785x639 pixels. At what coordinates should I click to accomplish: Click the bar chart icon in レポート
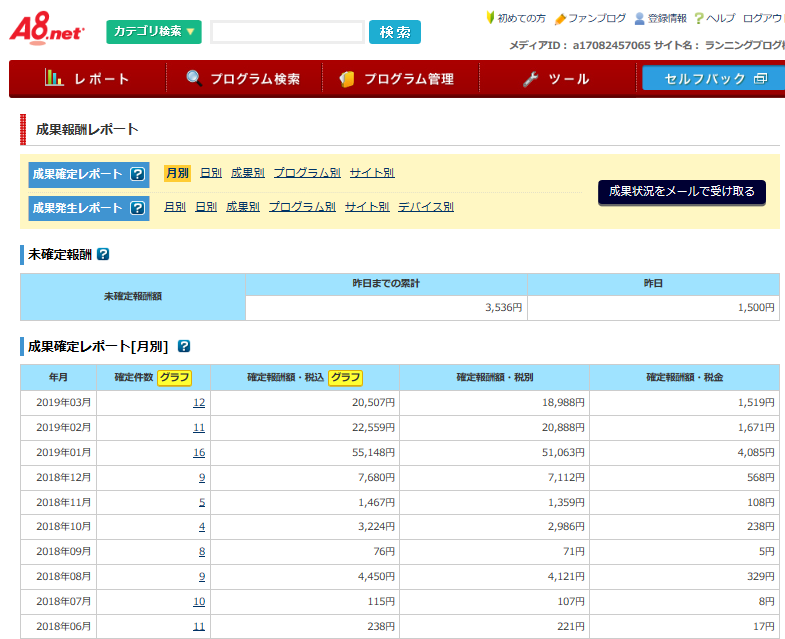pos(54,78)
